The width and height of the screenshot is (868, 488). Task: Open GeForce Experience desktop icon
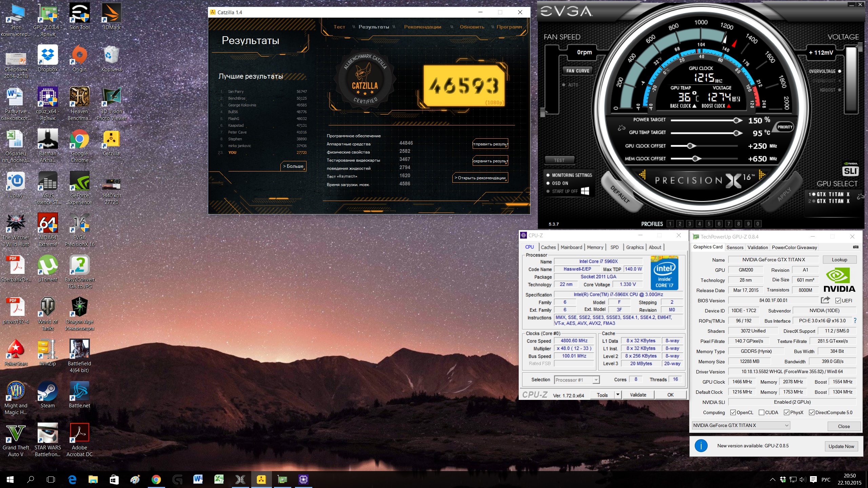[79, 187]
